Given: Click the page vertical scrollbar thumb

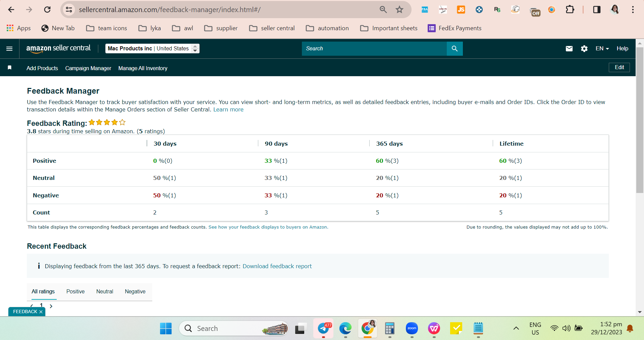Looking at the screenshot, I should 640,120.
